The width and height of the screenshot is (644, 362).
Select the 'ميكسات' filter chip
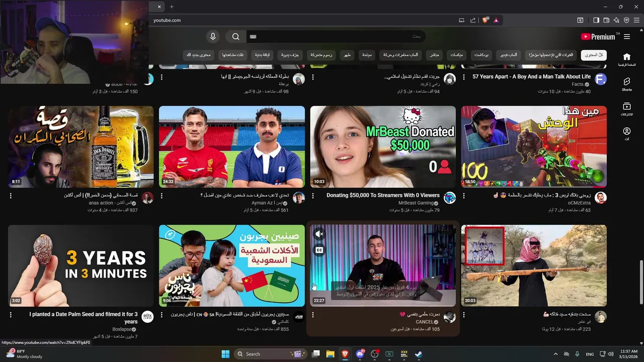(x=456, y=55)
